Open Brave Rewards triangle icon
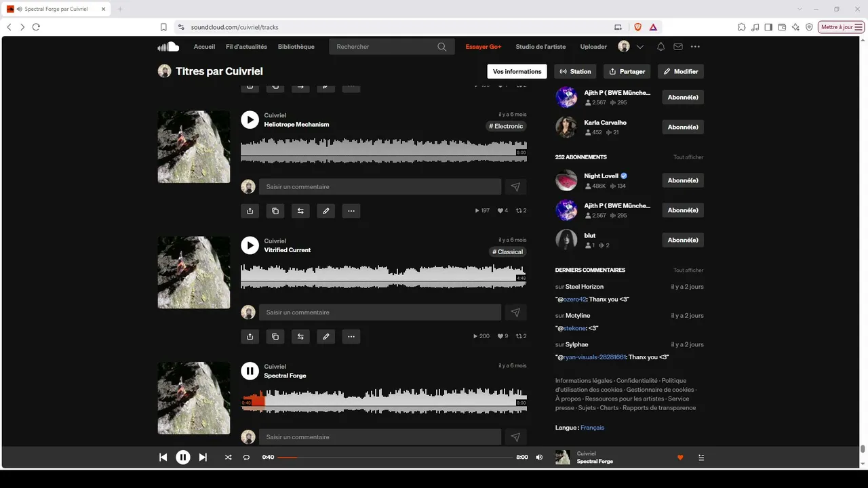Screen dimensions: 868x488 (653, 27)
